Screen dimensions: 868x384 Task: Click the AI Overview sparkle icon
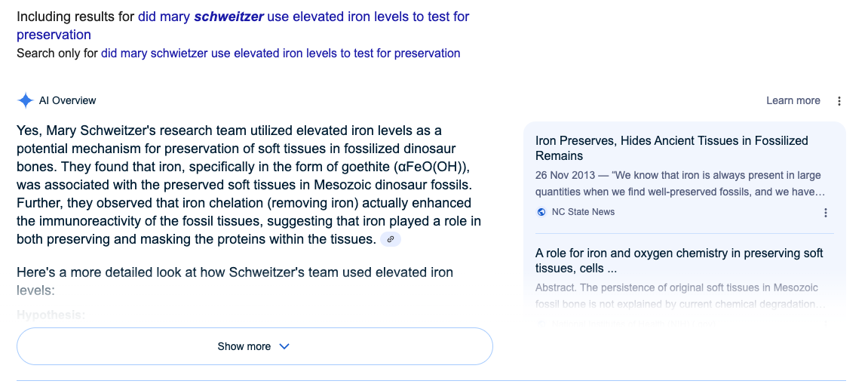pos(26,100)
